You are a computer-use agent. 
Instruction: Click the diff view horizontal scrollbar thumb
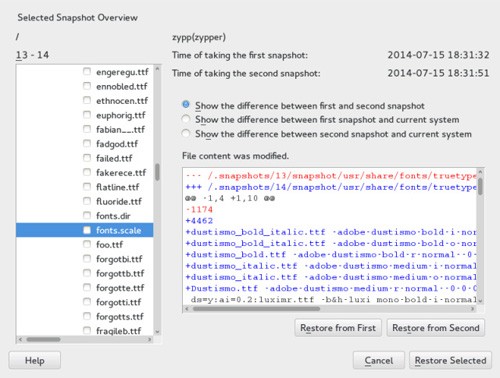[x=256, y=309]
